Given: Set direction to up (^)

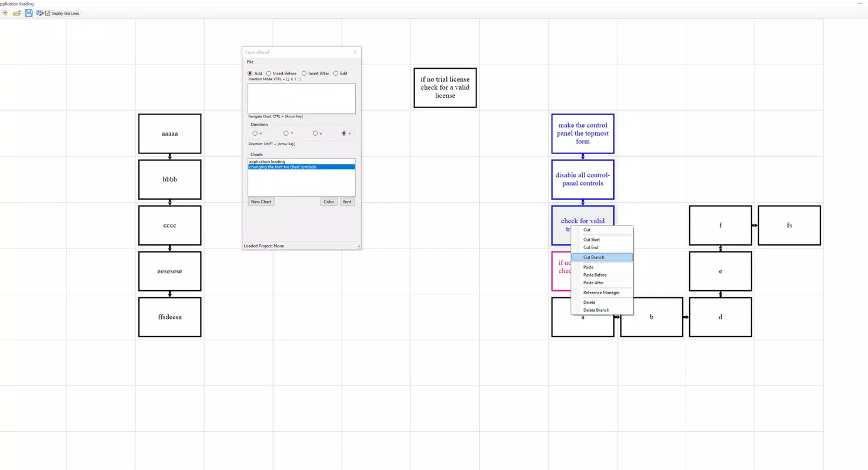Looking at the screenshot, I should point(286,133).
